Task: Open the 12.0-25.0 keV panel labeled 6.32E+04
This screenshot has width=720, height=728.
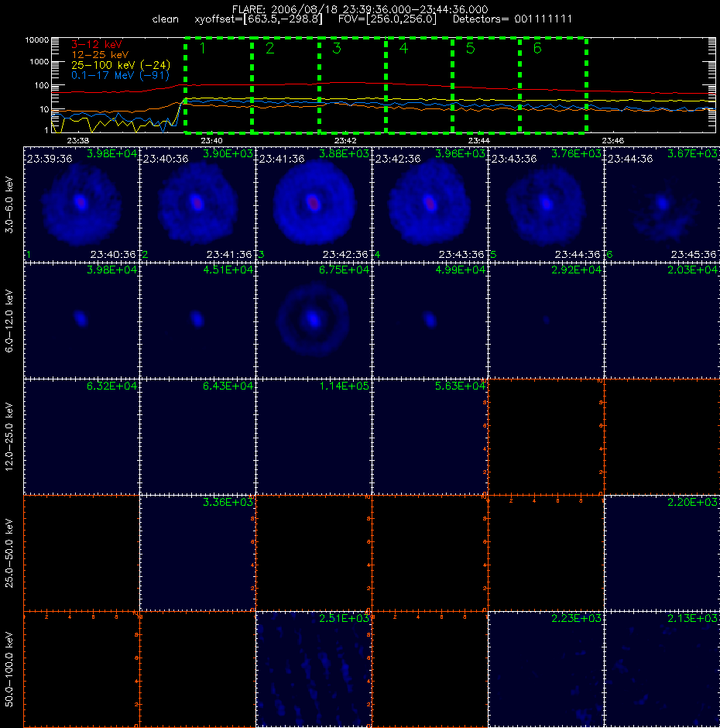Action: tap(81, 437)
